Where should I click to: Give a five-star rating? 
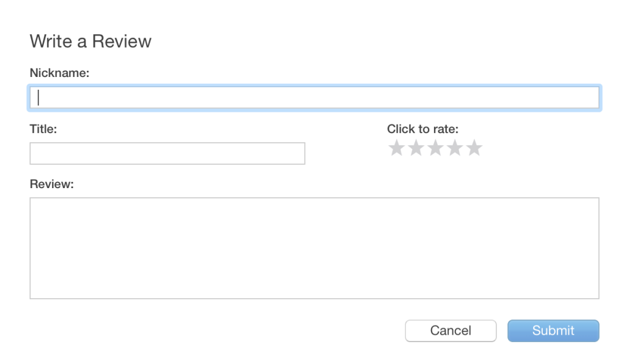pos(474,148)
